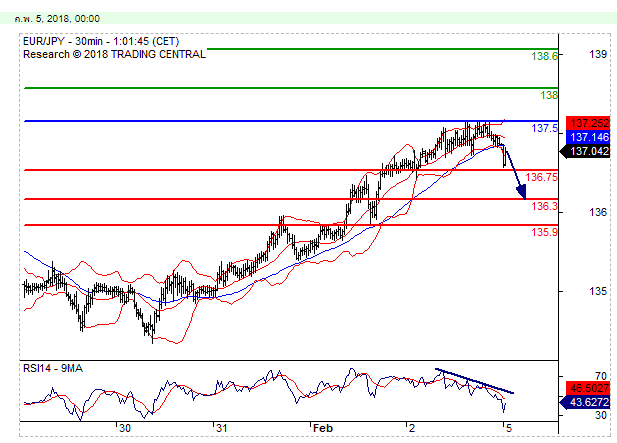This screenshot has height=443, width=617.
Task: Select the green 138 resistance label
Action: tap(549, 95)
